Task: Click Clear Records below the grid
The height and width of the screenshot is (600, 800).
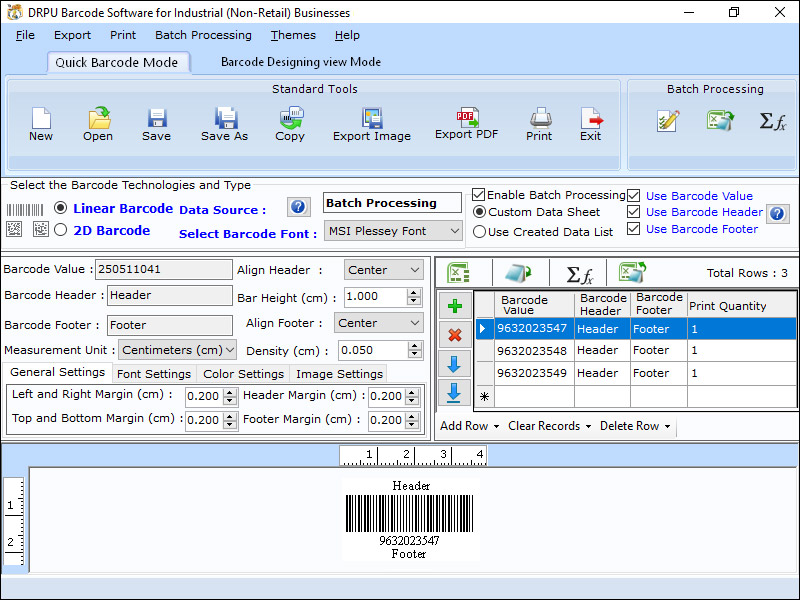Action: click(544, 426)
